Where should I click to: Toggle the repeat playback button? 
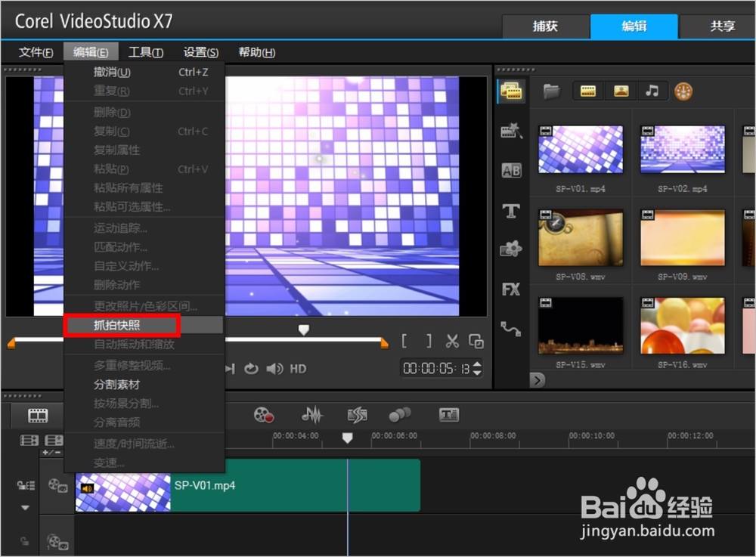(251, 369)
